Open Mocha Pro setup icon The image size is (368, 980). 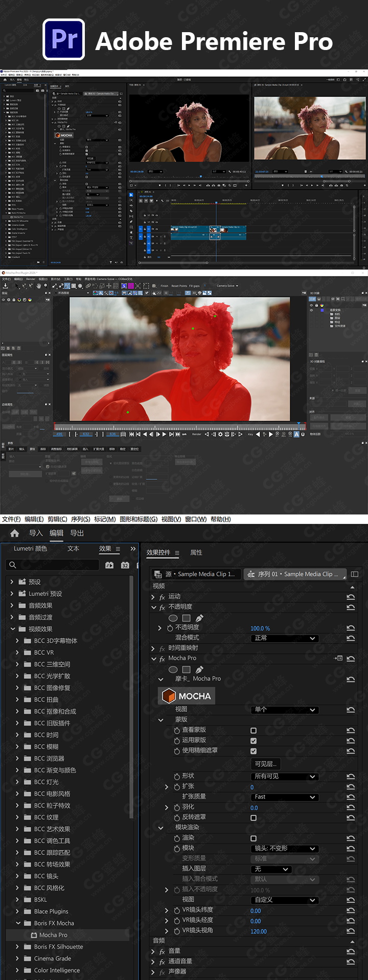338,658
